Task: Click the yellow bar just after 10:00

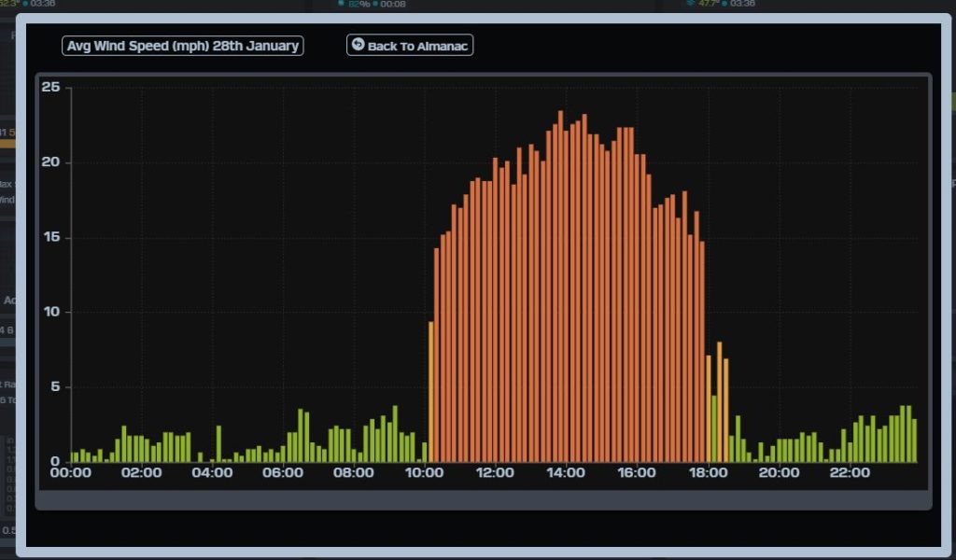Action: 430,392
